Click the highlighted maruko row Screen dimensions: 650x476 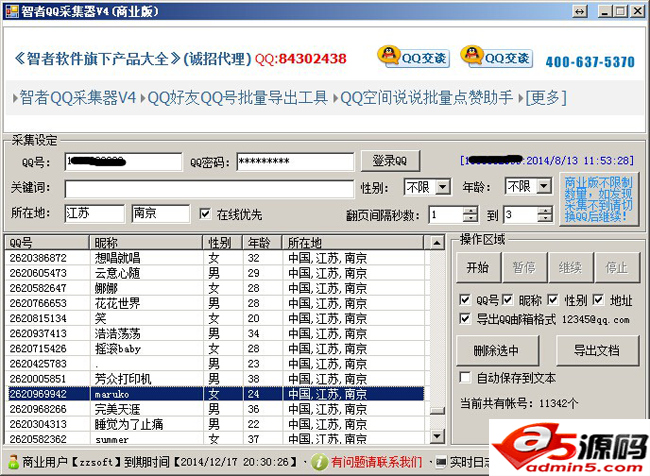215,394
